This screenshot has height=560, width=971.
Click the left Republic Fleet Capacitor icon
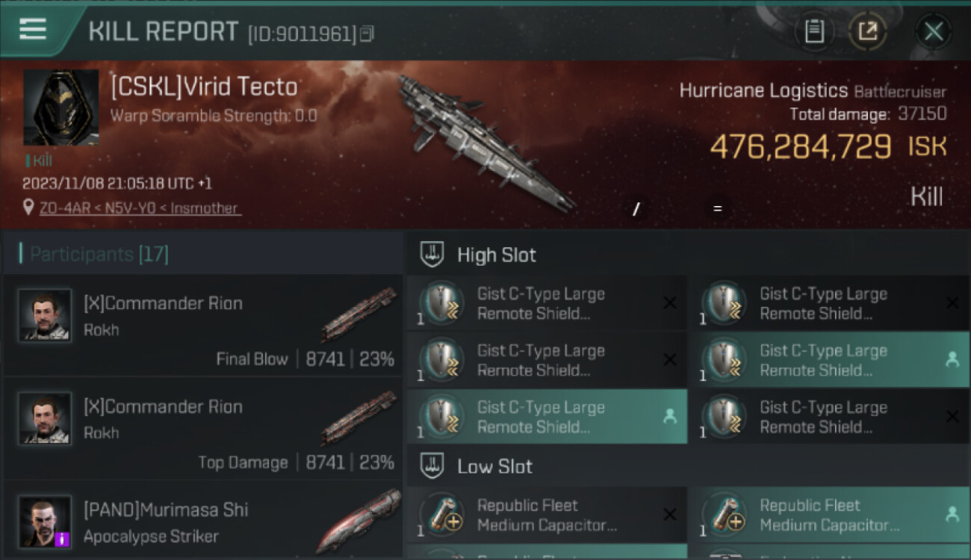441,515
